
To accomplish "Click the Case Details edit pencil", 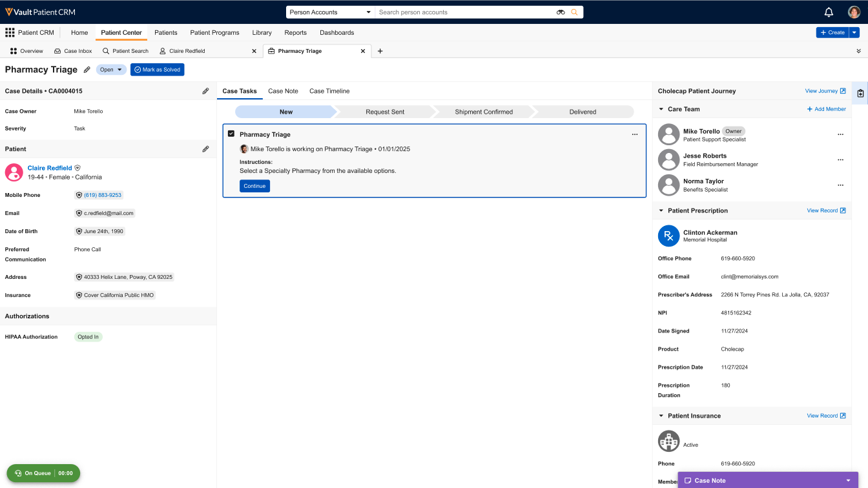I will point(205,91).
